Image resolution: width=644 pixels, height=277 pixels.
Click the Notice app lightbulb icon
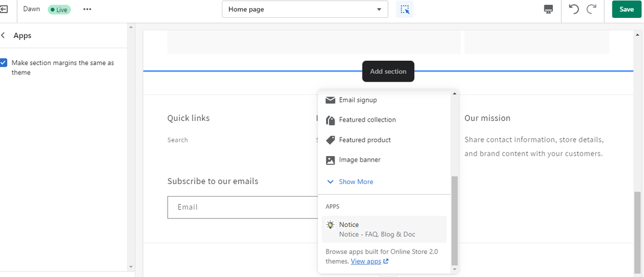point(330,225)
